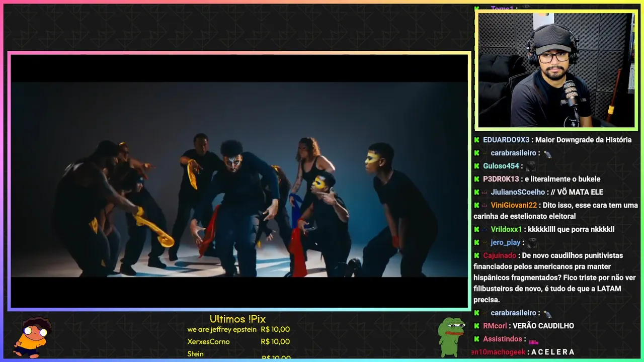Click the 'we are jeffrey epstein' Pix donor
The width and height of the screenshot is (644, 362).
(x=222, y=330)
